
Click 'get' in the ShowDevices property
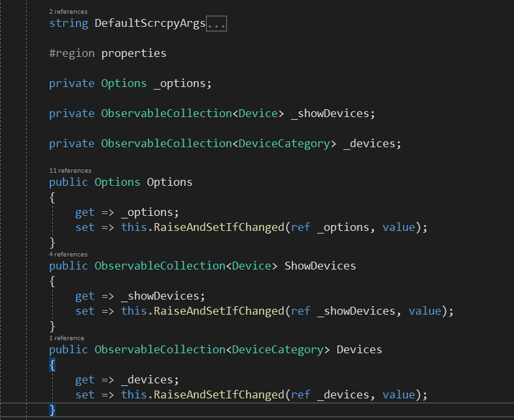(x=84, y=296)
